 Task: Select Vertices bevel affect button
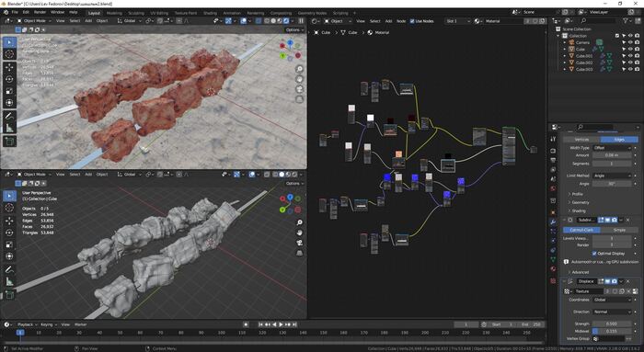click(x=581, y=140)
